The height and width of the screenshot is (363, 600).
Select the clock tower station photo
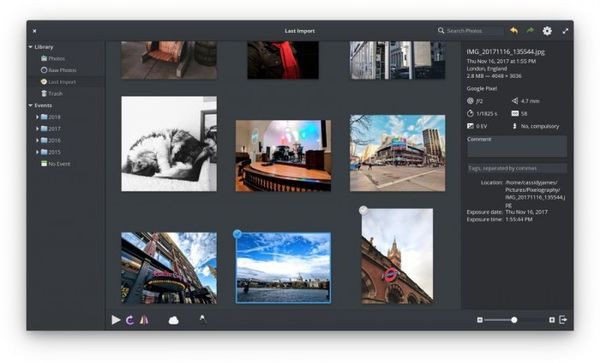(397, 256)
